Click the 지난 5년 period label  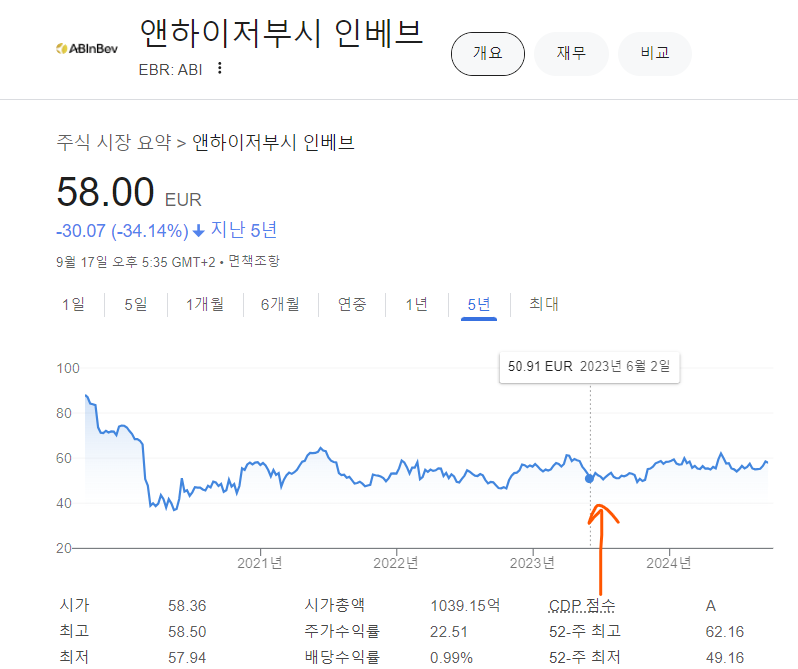click(244, 230)
